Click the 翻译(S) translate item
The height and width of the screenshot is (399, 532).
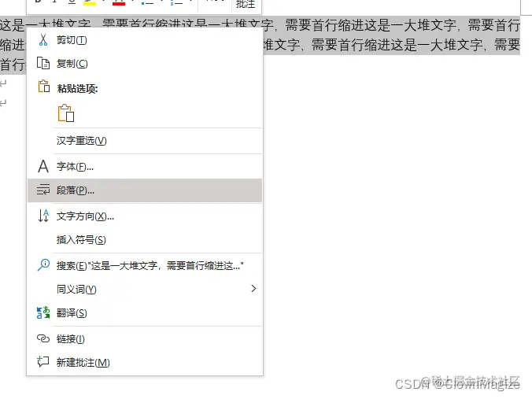pos(145,312)
